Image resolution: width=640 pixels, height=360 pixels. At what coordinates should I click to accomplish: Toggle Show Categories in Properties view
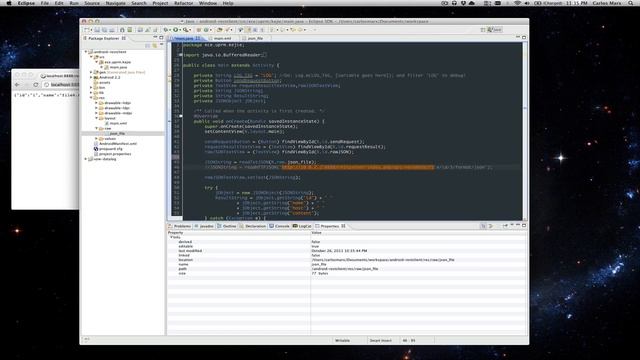pos(483,226)
